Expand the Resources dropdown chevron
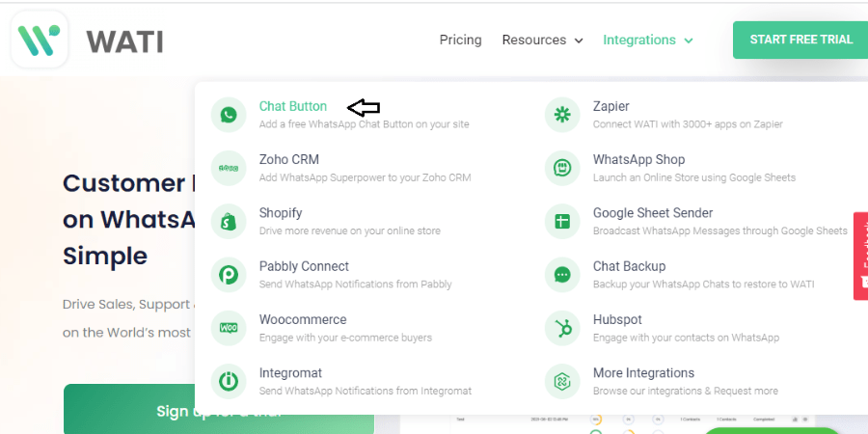 pos(579,41)
